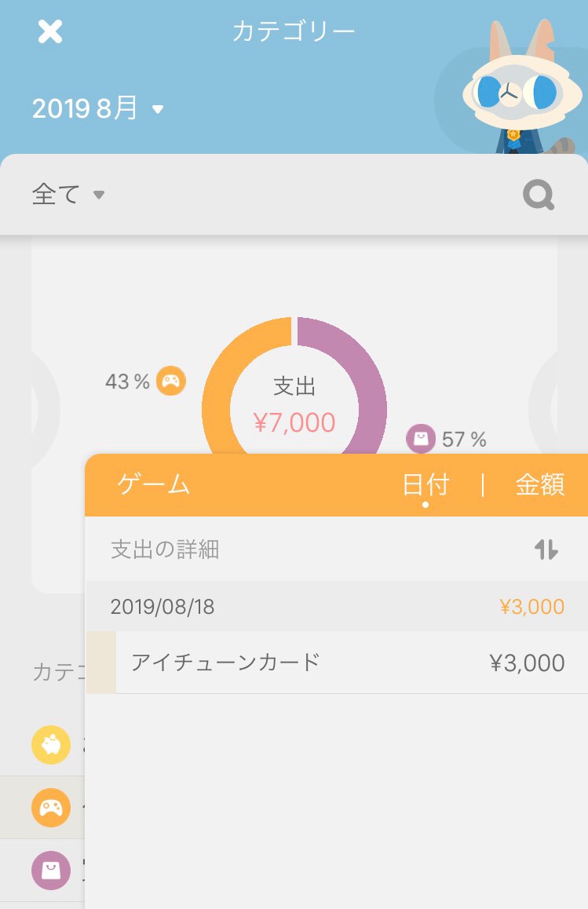The height and width of the screenshot is (909, 588).
Task: Open the アイチューンカード expense entry
Action: point(345,663)
